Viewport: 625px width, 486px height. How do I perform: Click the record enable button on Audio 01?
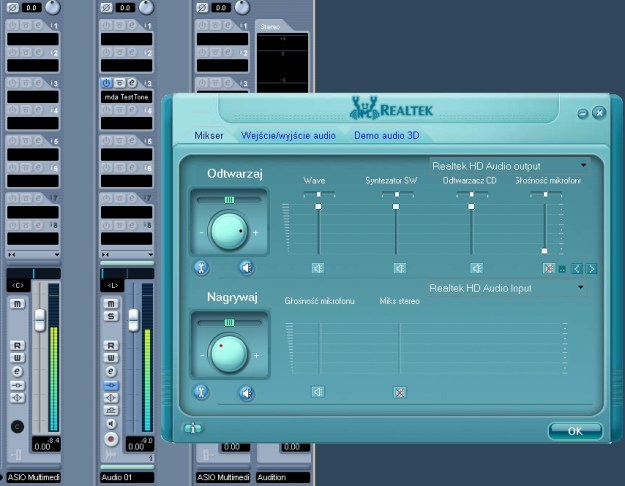(110, 438)
